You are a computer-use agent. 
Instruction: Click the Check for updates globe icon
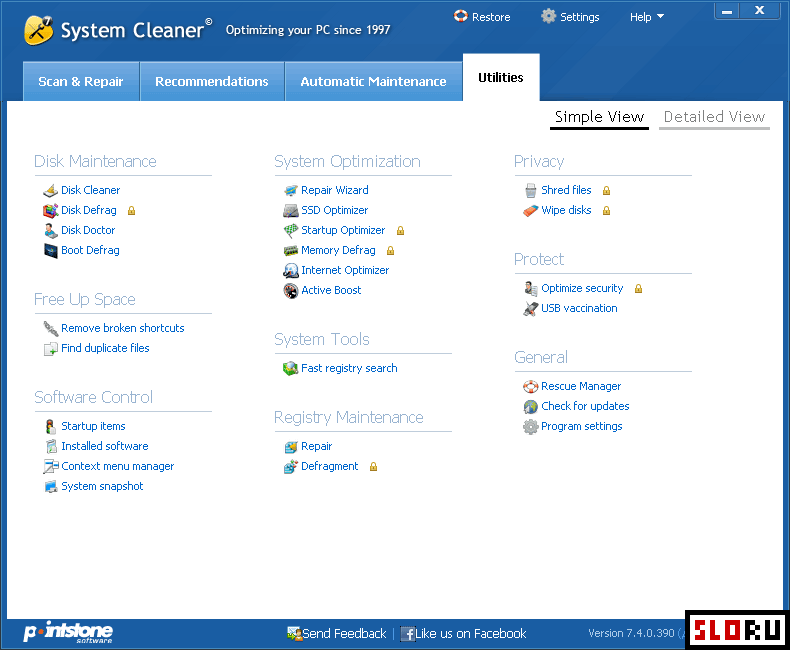531,407
